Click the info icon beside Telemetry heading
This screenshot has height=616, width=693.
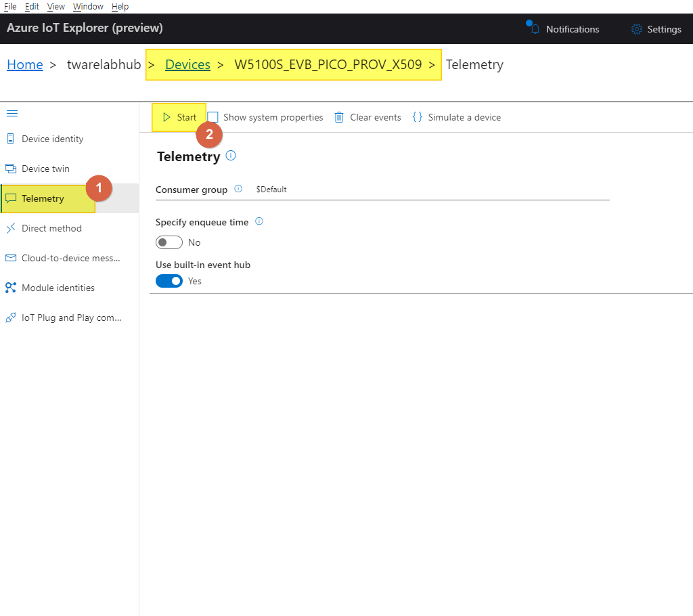(231, 156)
